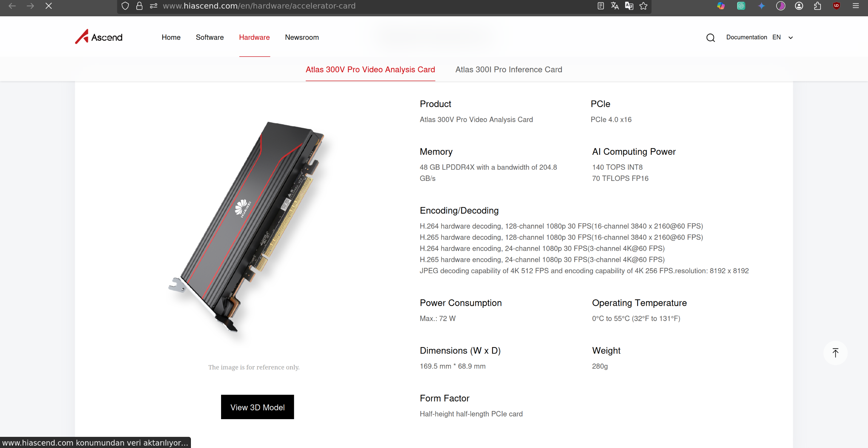This screenshot has height=448, width=868.
Task: Toggle reader view icon
Action: click(600, 6)
